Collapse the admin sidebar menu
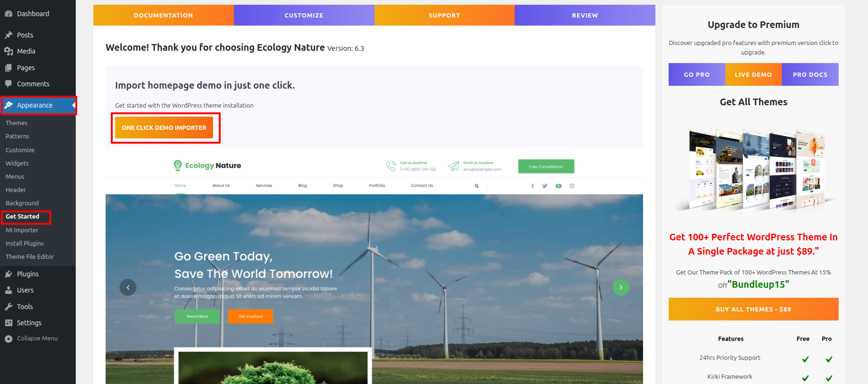 pos(31,338)
